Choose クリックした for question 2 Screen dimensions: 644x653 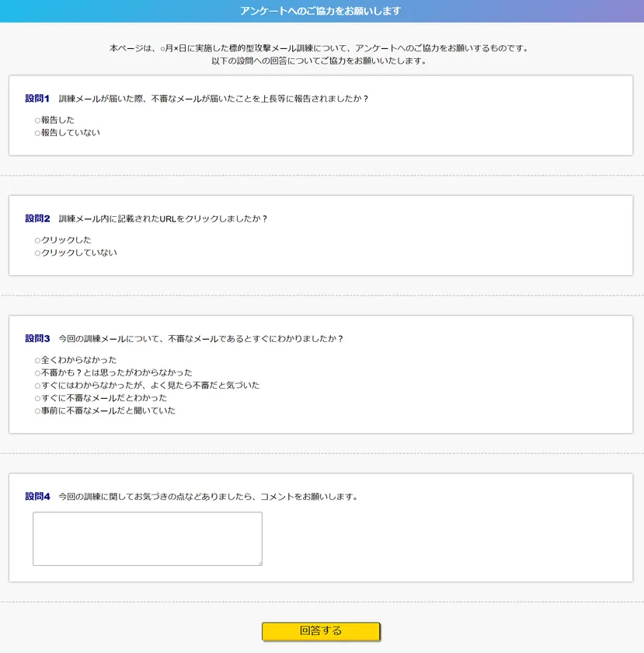click(37, 241)
